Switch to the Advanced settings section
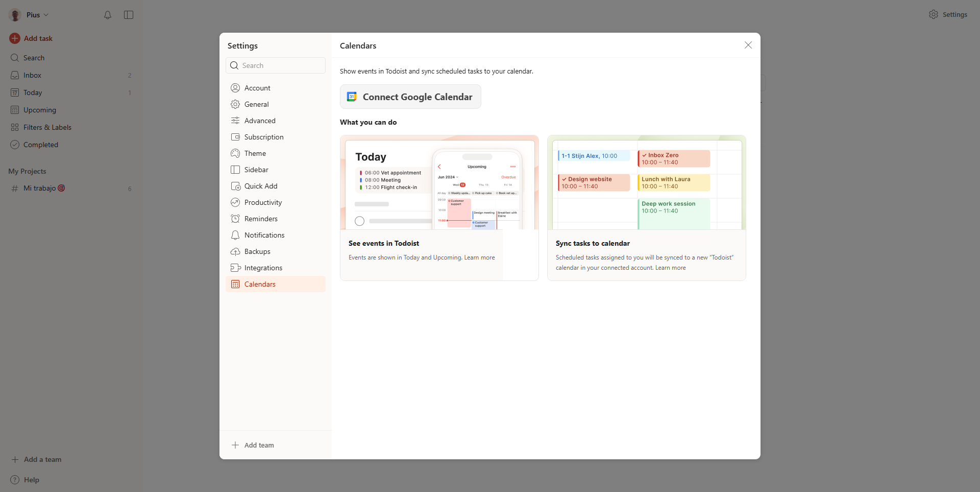Image resolution: width=980 pixels, height=492 pixels. coord(260,121)
